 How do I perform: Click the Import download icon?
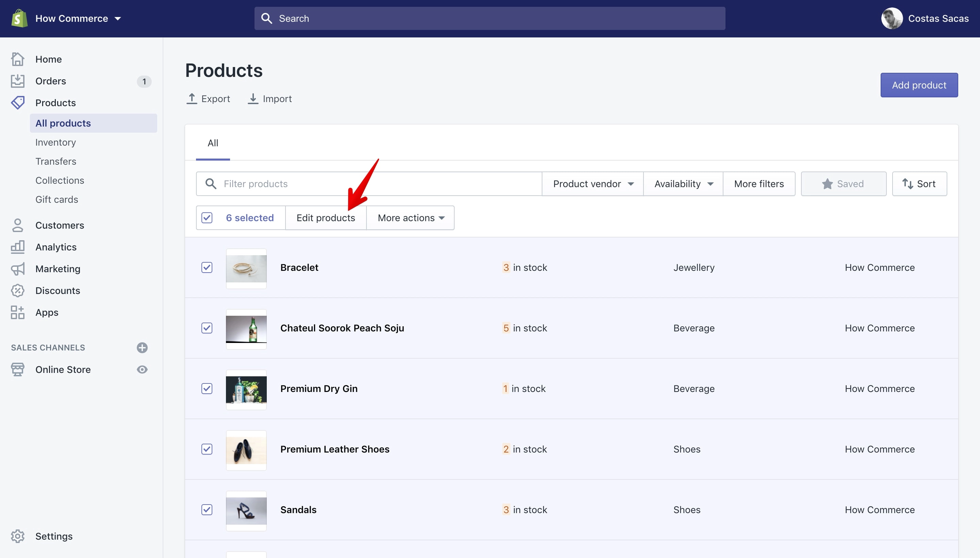click(253, 98)
